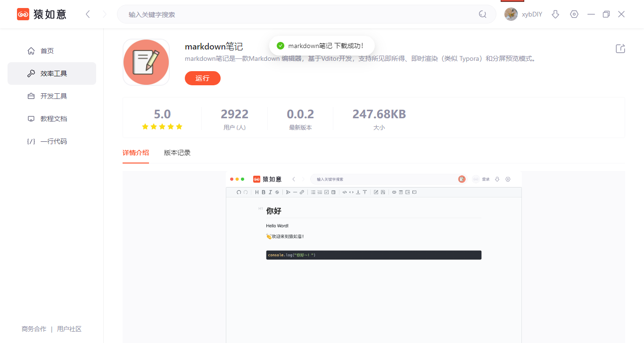Click the 247.68KB size value
Image resolution: width=644 pixels, height=343 pixels.
(x=379, y=114)
